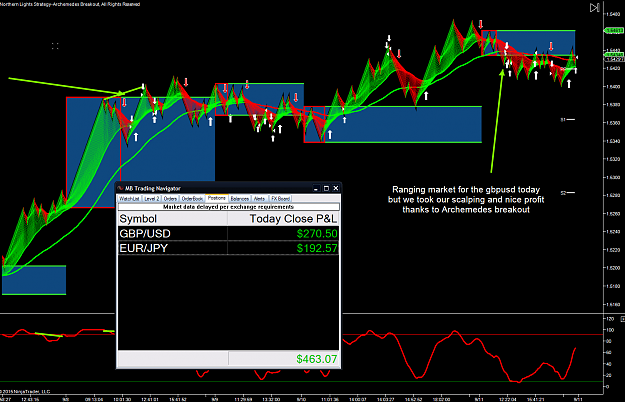Select the Positions tab
Image resolution: width=625 pixels, height=402 pixels.
click(217, 198)
